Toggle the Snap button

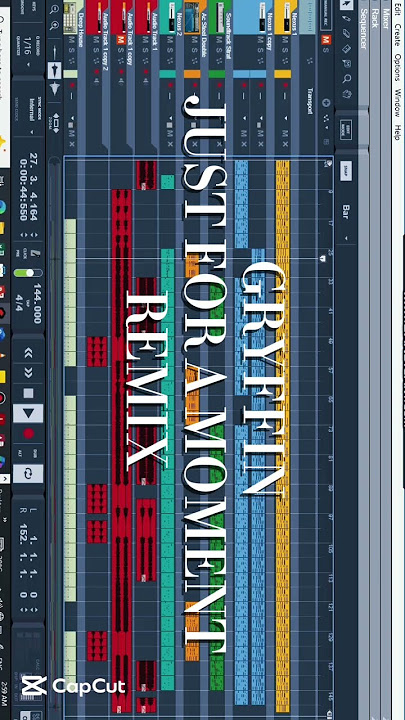coord(346,171)
